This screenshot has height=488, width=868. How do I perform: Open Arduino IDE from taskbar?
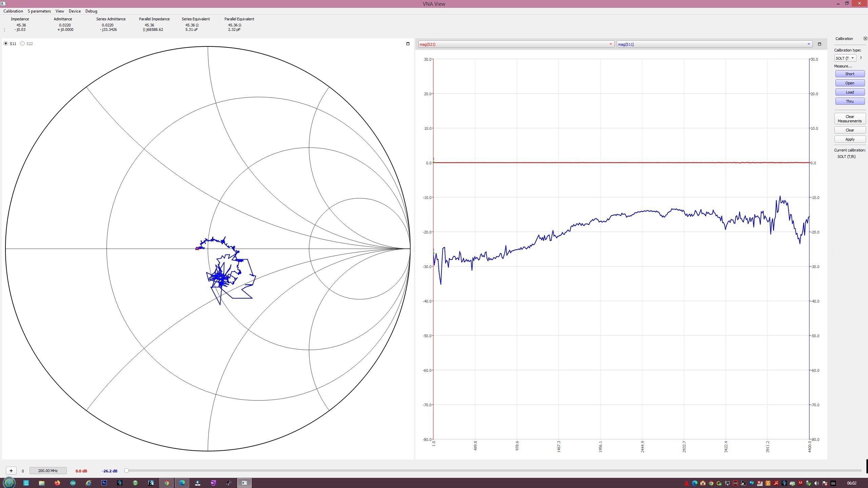point(73,483)
